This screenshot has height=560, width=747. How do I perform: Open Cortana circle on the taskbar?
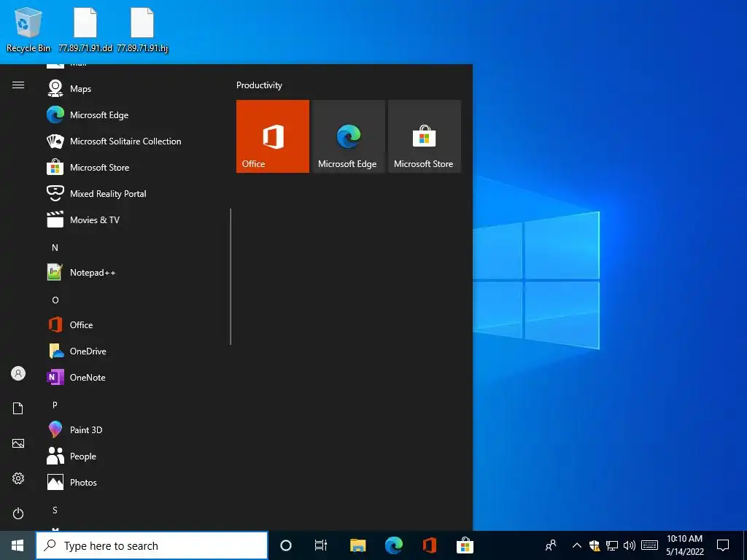point(286,545)
